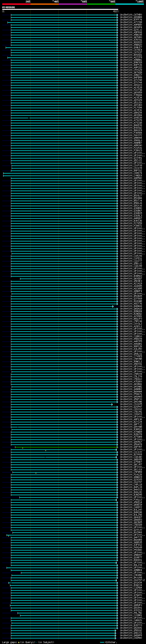Screen dimensions: 146x644
Task: Select hit label UniRef100_B9N769
Action: 131,63
